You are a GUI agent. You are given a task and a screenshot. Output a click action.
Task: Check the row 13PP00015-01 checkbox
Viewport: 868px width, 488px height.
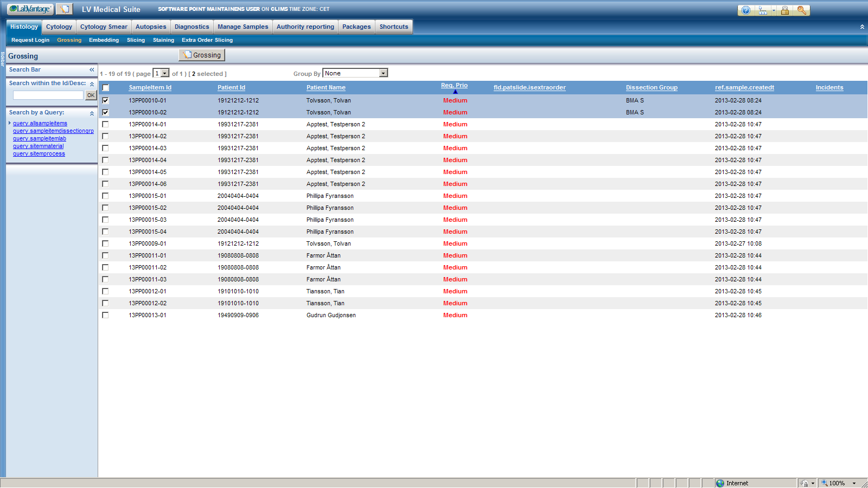point(105,196)
